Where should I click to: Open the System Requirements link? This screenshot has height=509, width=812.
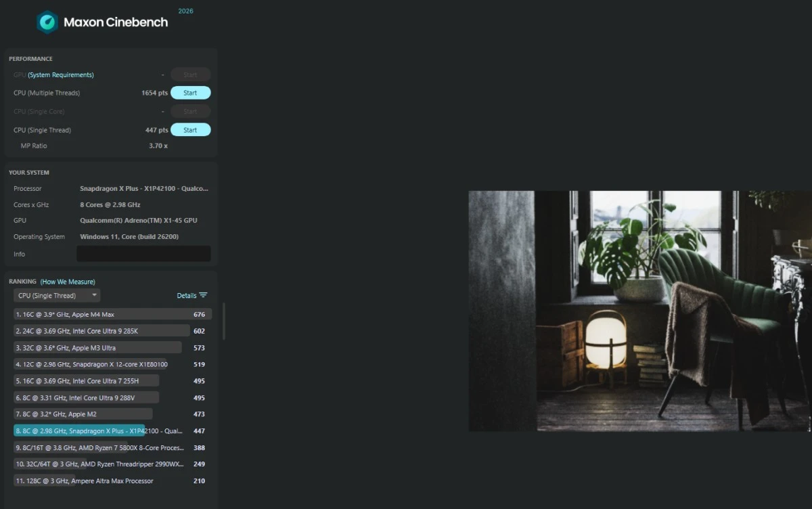pyautogui.click(x=61, y=74)
